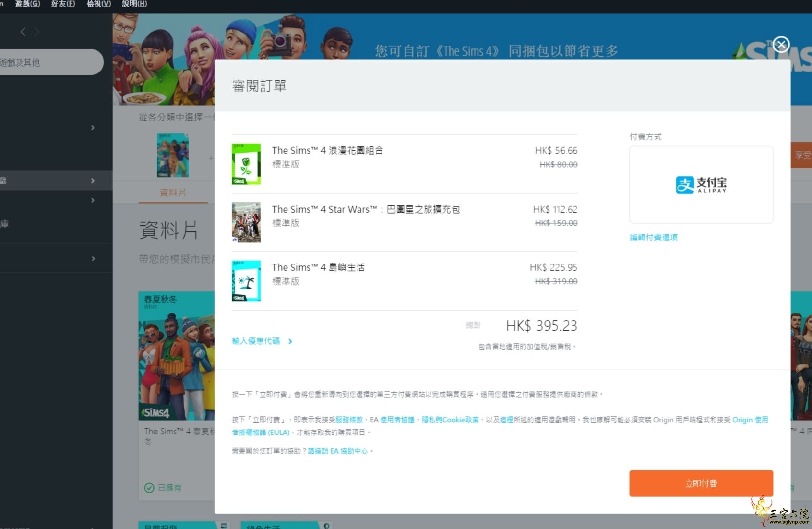The image size is (812, 529).
Task: Visit the 請造訪 EA 協助中心 link
Action: [x=337, y=451]
